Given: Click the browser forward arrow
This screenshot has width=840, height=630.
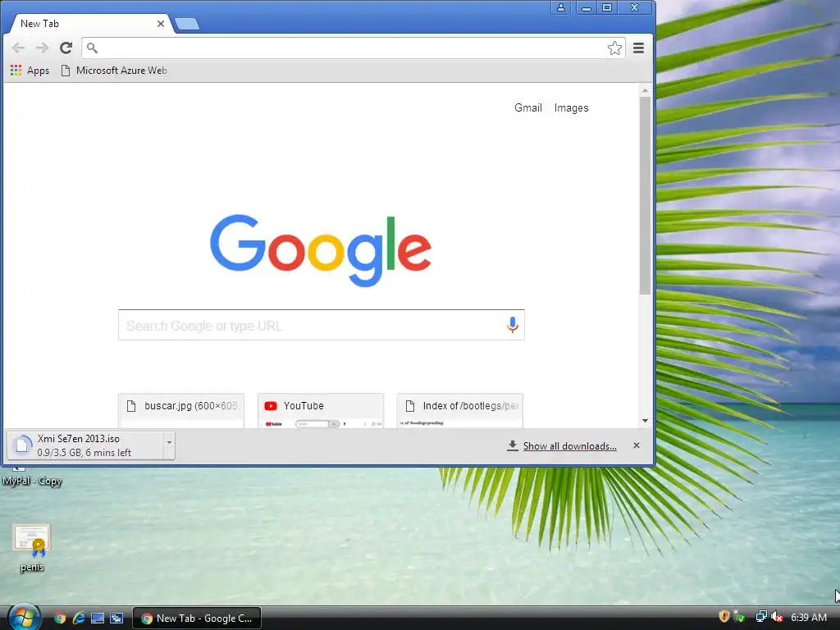Looking at the screenshot, I should pos(43,48).
